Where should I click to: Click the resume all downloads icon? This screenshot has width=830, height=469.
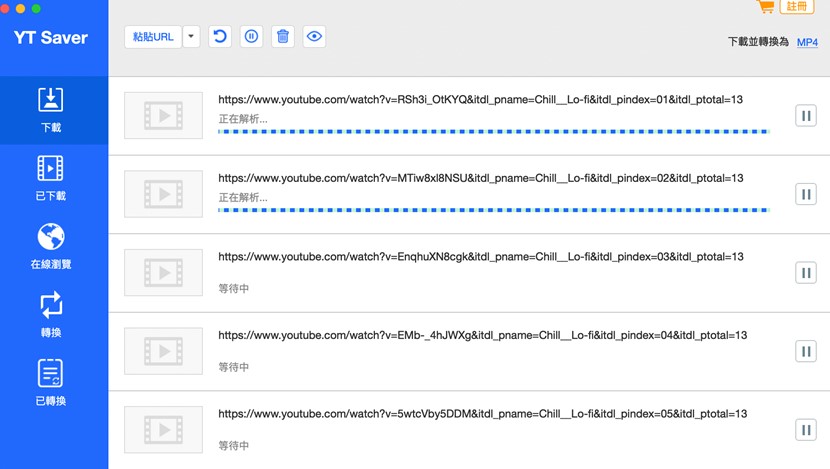[220, 37]
